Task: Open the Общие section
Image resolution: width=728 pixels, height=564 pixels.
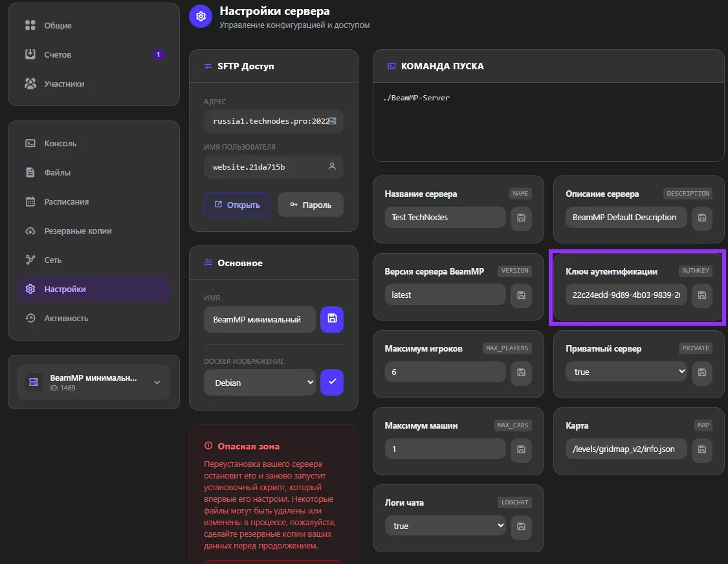Action: (x=94, y=25)
